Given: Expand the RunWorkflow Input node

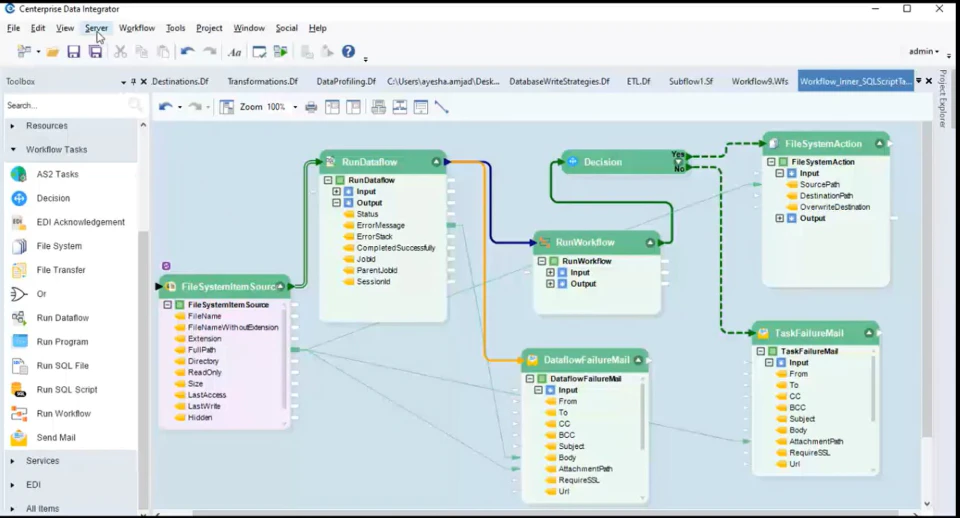Looking at the screenshot, I should [550, 272].
